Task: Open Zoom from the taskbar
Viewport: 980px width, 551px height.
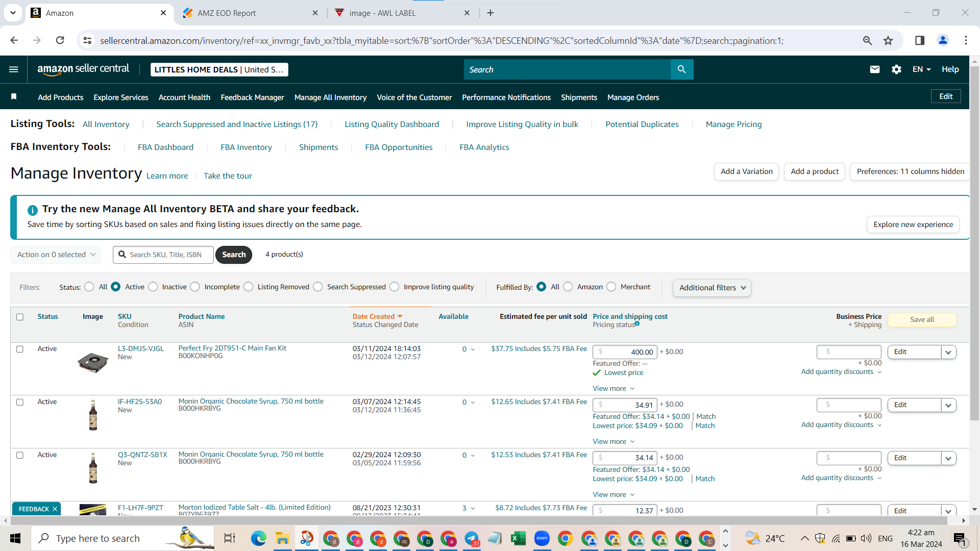Action: [x=542, y=538]
